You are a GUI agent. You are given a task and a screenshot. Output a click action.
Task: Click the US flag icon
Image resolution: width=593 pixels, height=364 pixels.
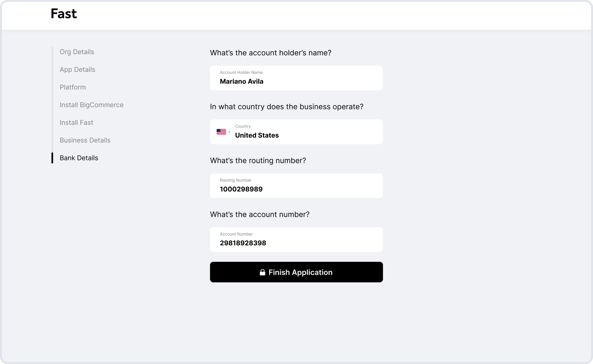pos(221,132)
